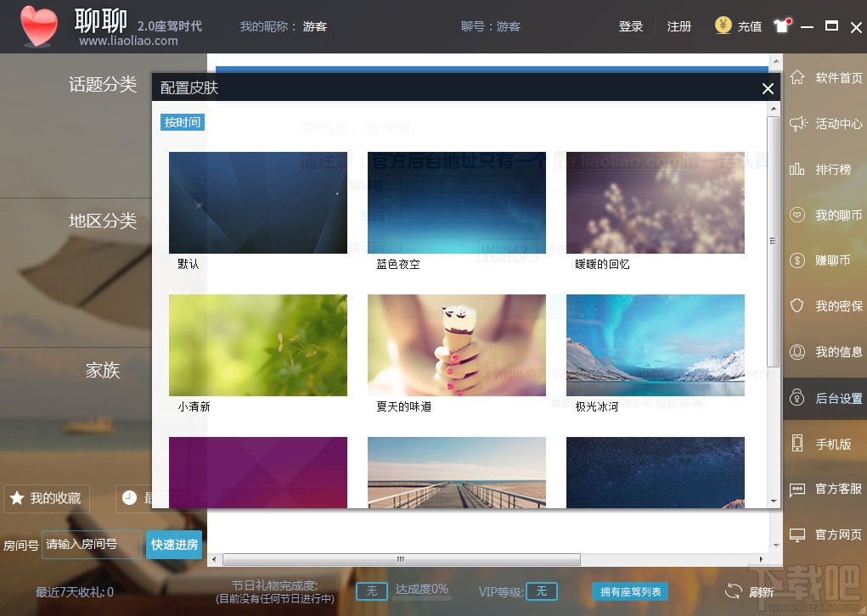Viewport: 867px width, 616px height.
Task: Click the clock icon for recent visits
Action: point(129,498)
